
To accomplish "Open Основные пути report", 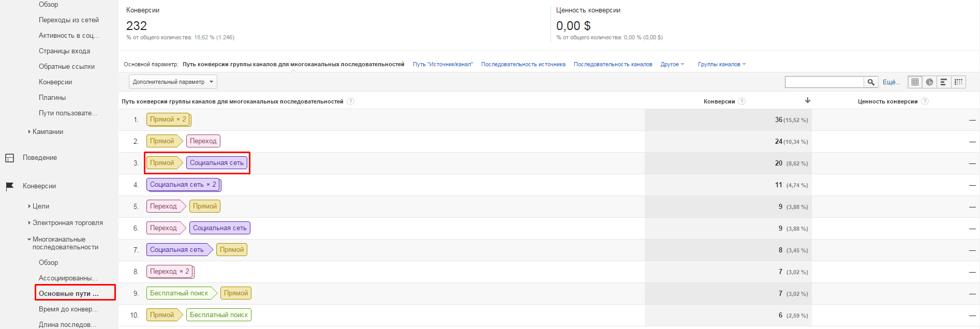I will point(69,294).
